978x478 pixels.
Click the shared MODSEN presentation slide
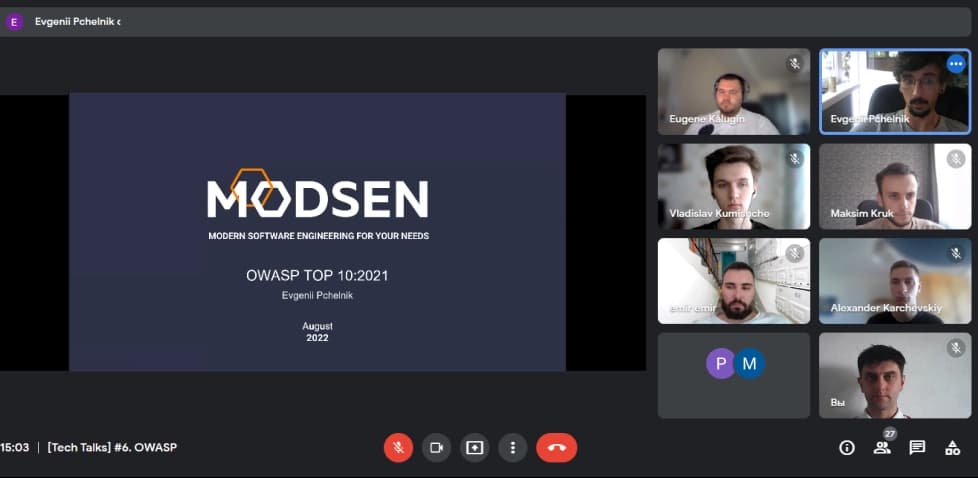(317, 232)
